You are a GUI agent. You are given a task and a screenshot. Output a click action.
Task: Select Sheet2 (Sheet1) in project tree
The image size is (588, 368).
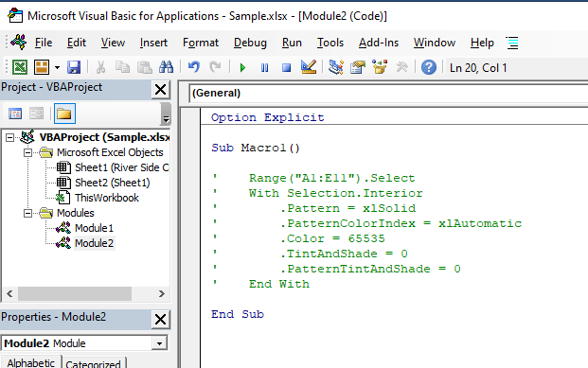[x=112, y=183]
